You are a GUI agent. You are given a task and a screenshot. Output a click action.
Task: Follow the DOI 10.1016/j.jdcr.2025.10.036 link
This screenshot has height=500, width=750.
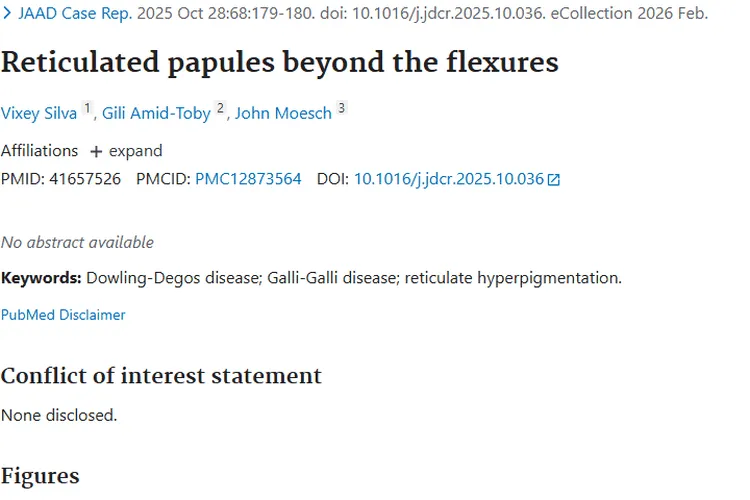(449, 179)
